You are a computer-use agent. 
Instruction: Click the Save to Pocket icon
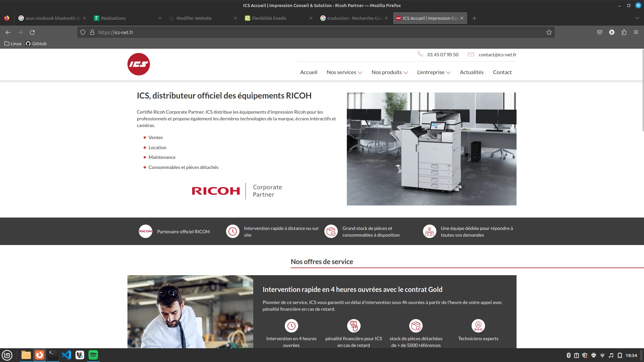coord(600,33)
